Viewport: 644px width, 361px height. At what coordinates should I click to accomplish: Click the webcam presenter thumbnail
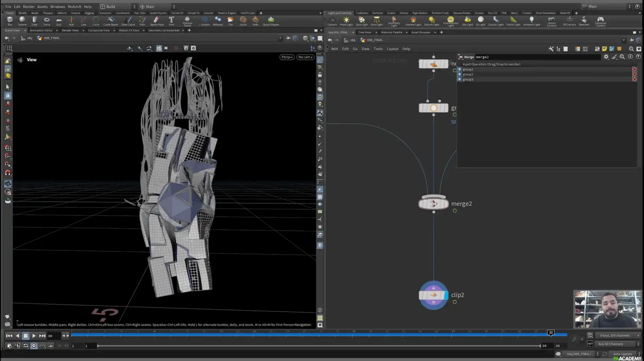(x=607, y=309)
